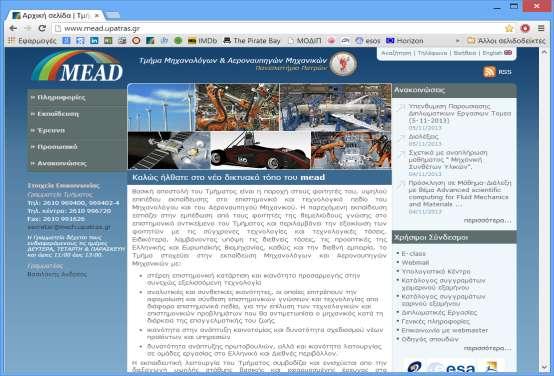Open Αναζήτηση search link in header
554x376 pixels.
click(x=396, y=53)
